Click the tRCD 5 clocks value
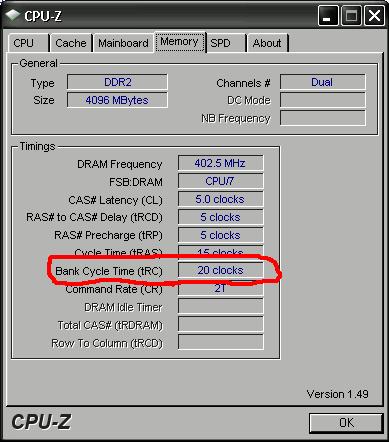Image resolution: width=389 pixels, height=442 pixels. (220, 217)
